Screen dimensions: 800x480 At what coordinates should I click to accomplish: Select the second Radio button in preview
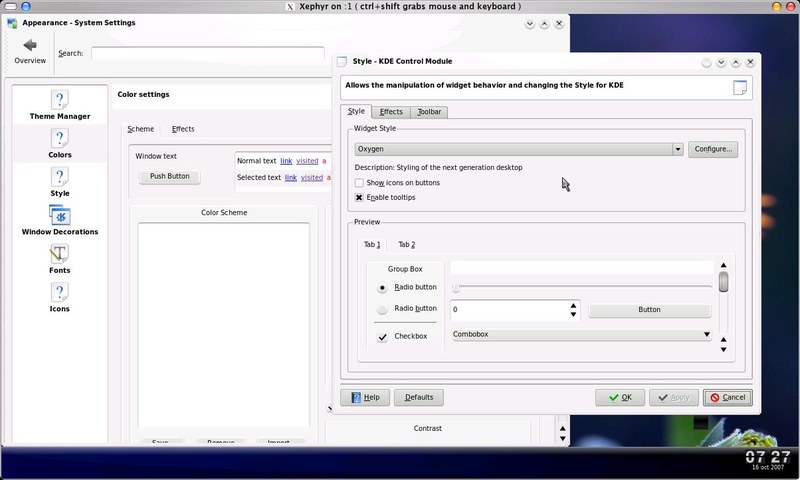click(x=382, y=309)
